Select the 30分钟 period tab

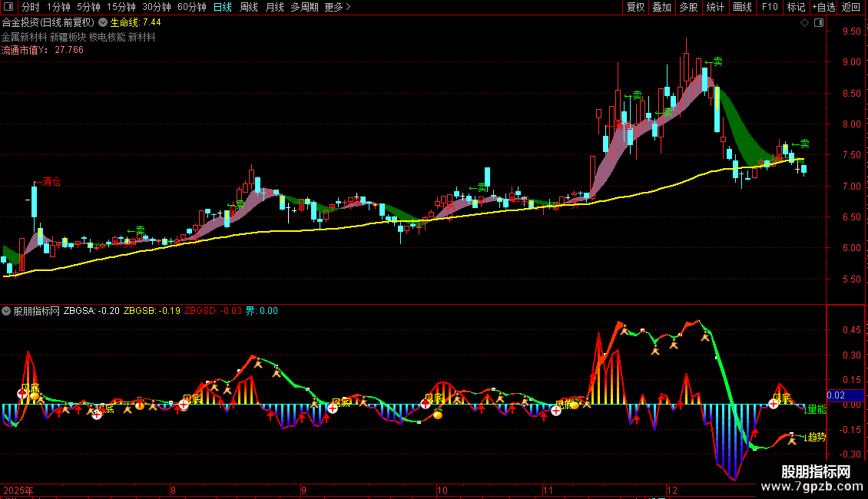[x=157, y=7]
